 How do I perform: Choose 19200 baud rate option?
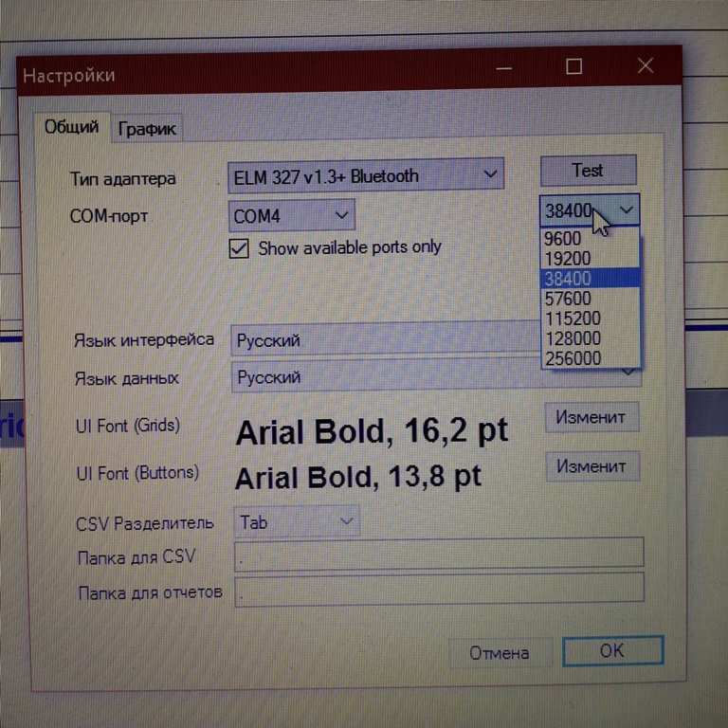[568, 258]
